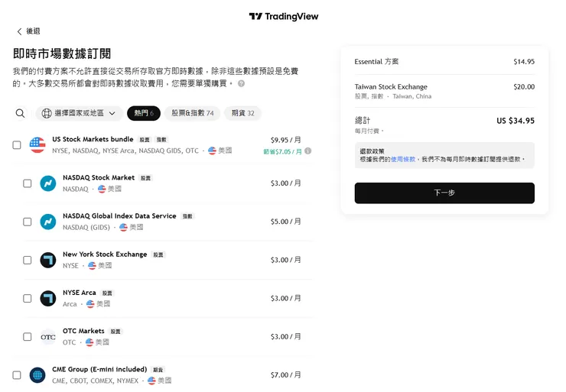
Task: Click the OTC Markets title
Action: (x=83, y=331)
